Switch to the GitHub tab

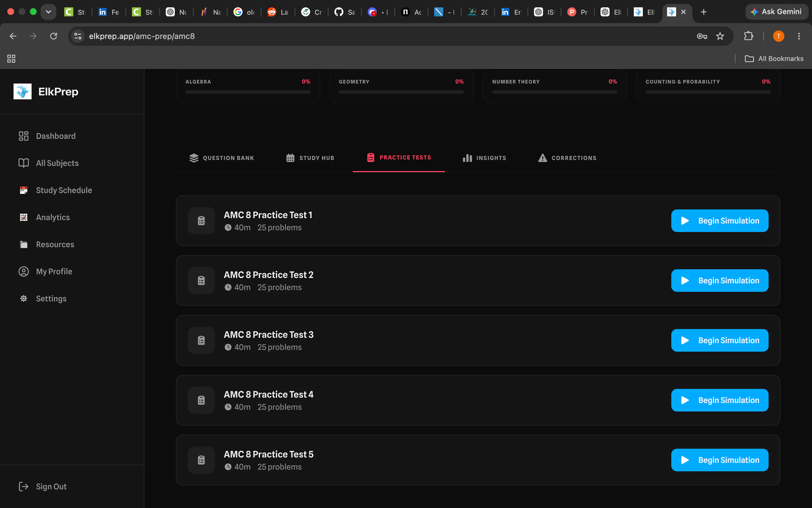coord(345,12)
